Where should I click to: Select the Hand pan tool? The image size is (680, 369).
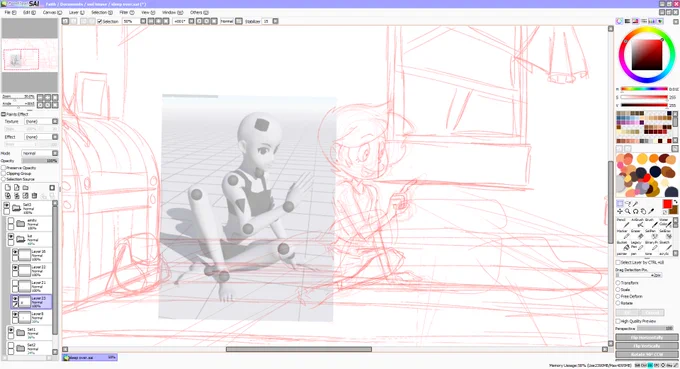(643, 211)
